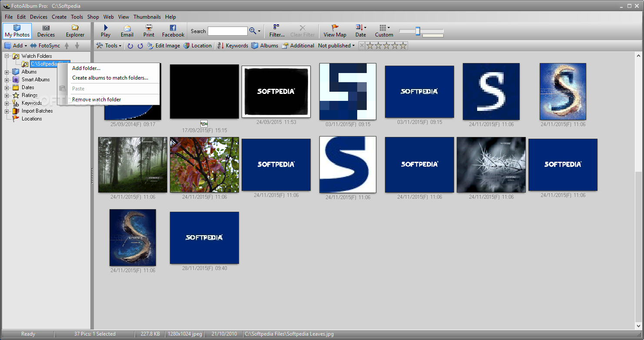
Task: Clear the star rating with the X
Action: click(362, 46)
